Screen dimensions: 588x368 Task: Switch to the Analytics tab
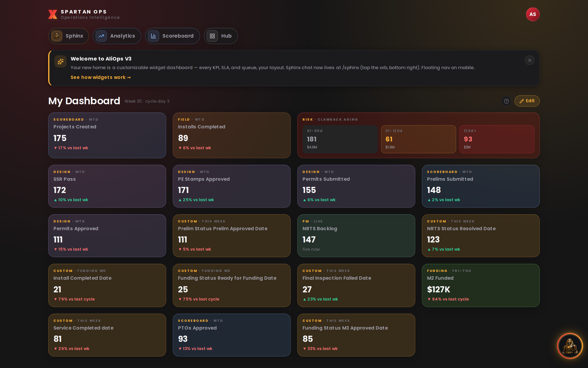tap(117, 36)
